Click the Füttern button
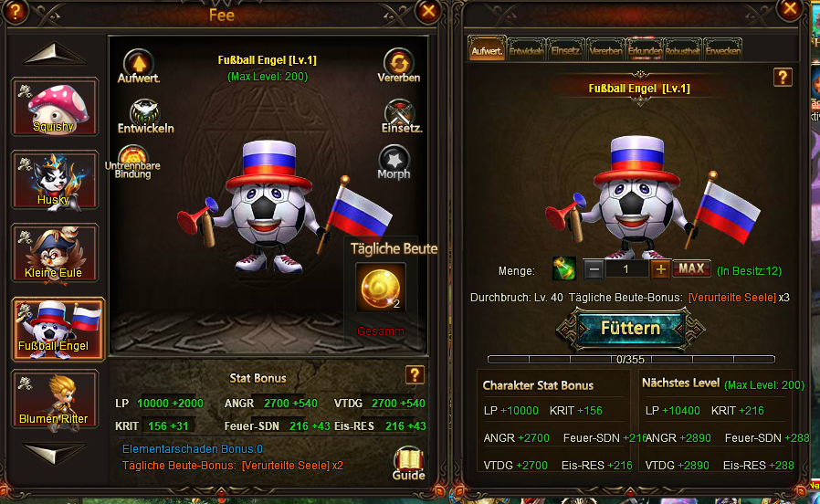The width and height of the screenshot is (820, 504). tap(630, 329)
